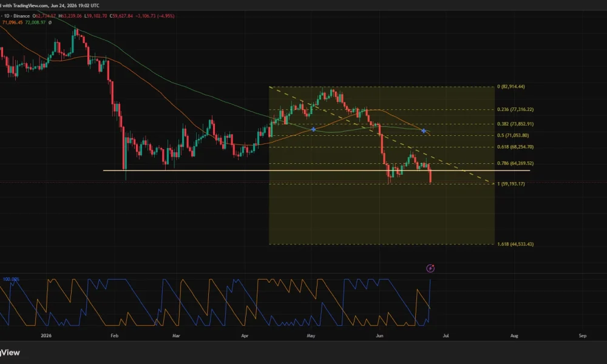The height and width of the screenshot is (364, 607).
Task: Click the Apr label on the time axis
Action: [x=245, y=335]
